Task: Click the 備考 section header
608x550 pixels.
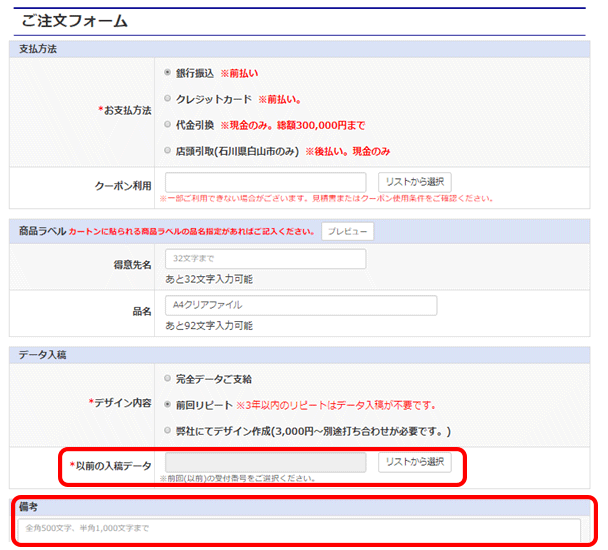Action: [28, 508]
